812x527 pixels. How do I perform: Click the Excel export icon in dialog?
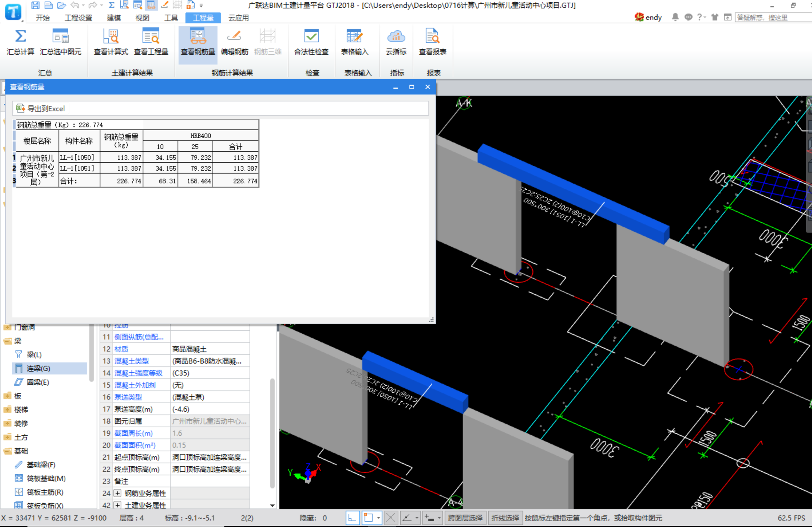tap(20, 108)
